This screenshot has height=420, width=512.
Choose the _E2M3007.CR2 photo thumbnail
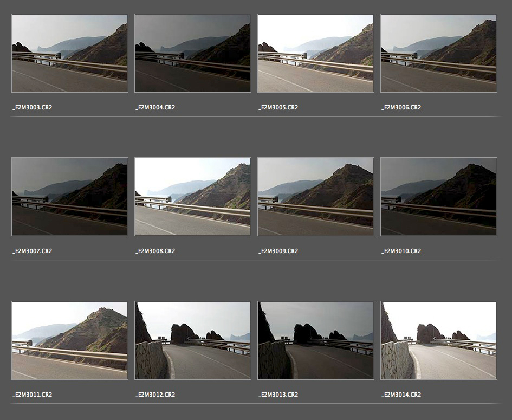pos(70,197)
